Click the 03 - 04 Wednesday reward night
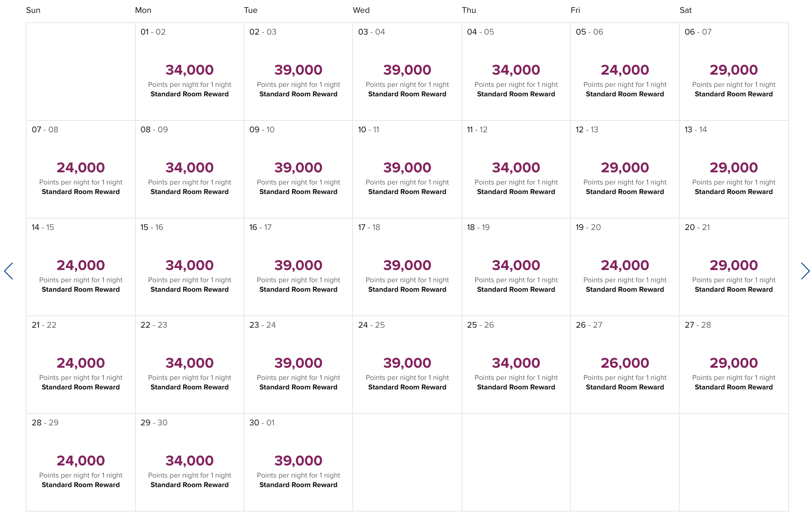The height and width of the screenshot is (519, 812). pos(407,72)
